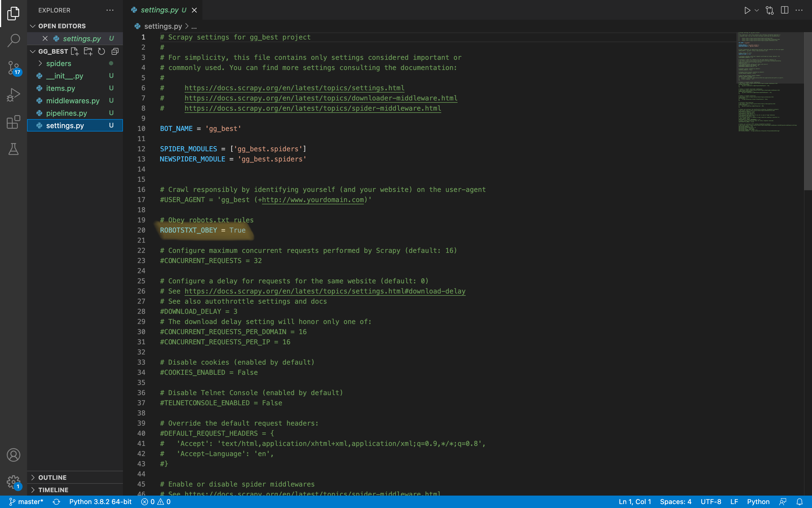Click SPIDER_MODULES on line 12
This screenshot has width=812, height=508.
click(x=189, y=149)
